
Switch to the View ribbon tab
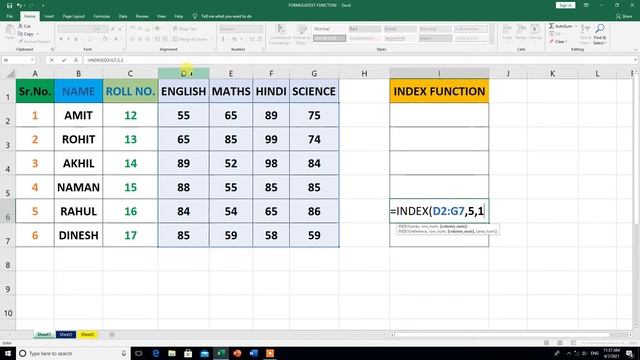click(162, 16)
